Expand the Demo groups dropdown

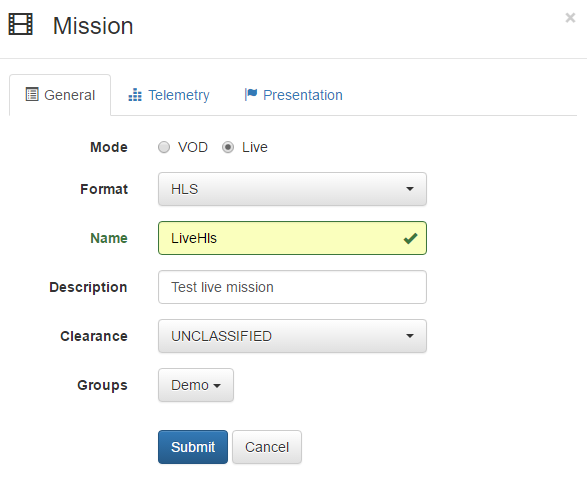click(196, 385)
